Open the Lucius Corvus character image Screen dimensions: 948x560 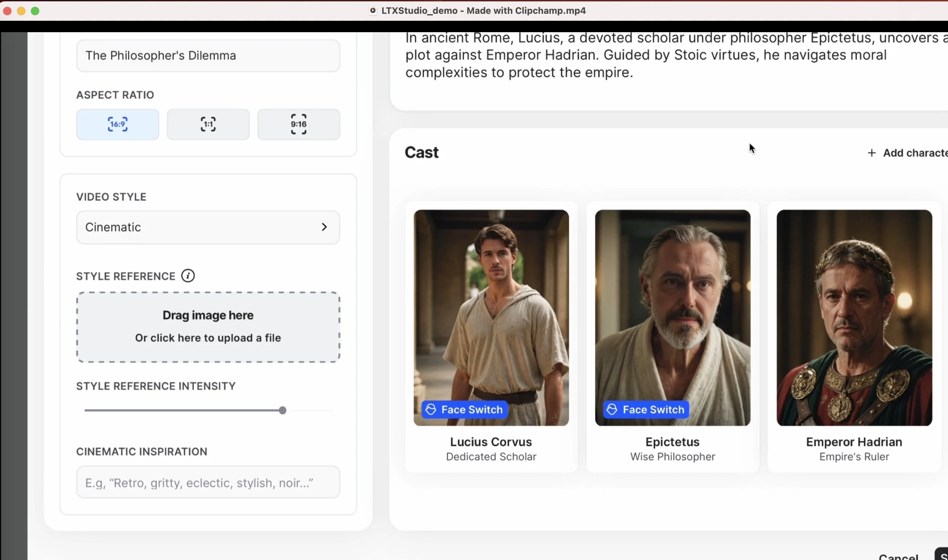point(491,303)
